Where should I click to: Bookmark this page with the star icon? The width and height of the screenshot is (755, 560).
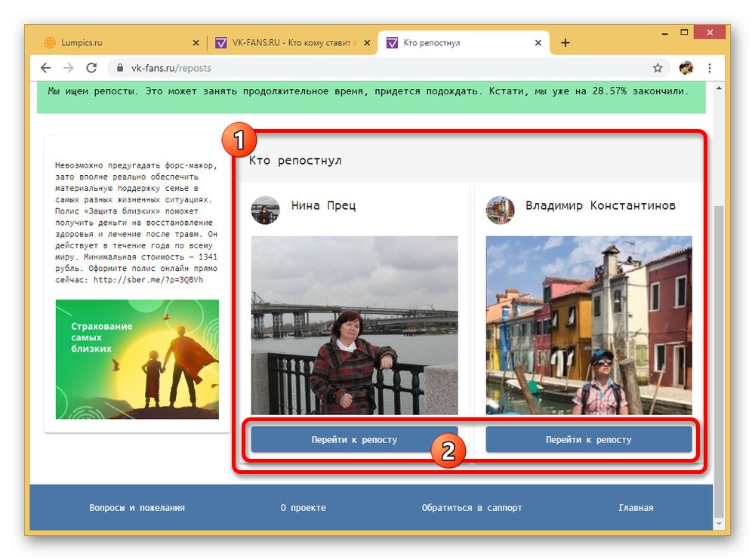tap(658, 68)
